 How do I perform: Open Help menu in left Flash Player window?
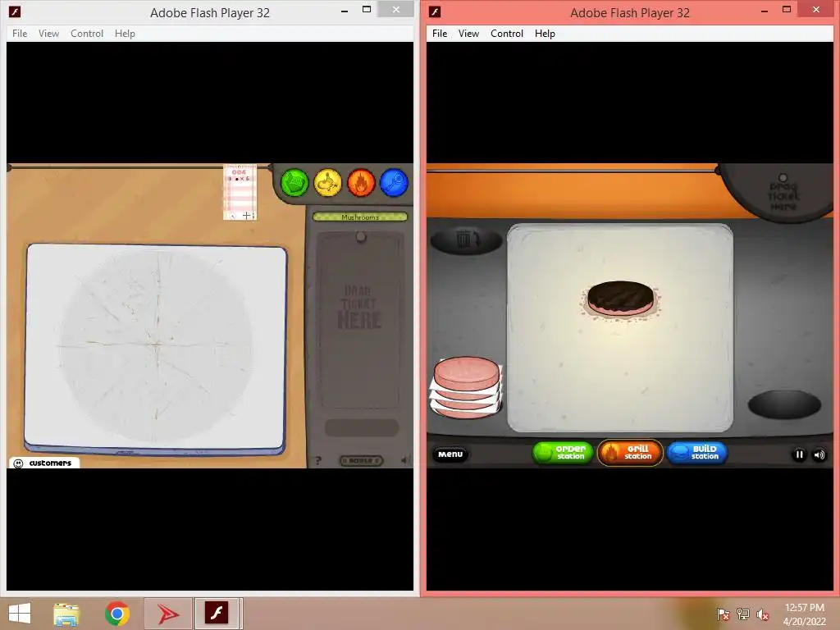point(125,33)
